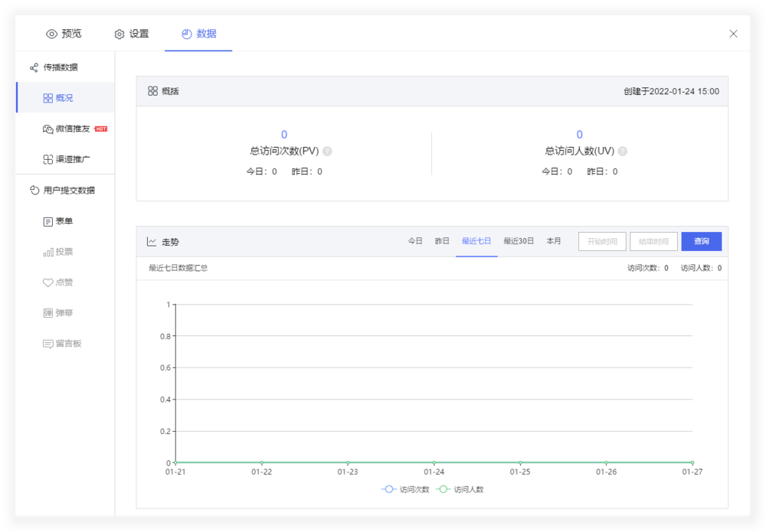Image resolution: width=766 pixels, height=532 pixels.
Task: Click the 投票 bar chart icon
Action: click(x=48, y=252)
